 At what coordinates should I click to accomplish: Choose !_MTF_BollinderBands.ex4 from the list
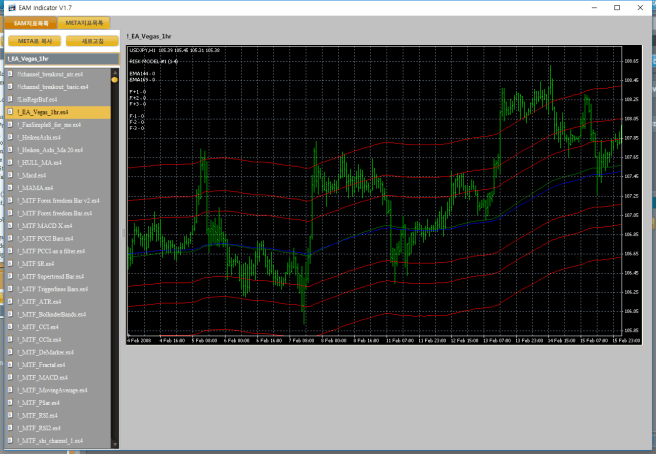(x=54, y=314)
